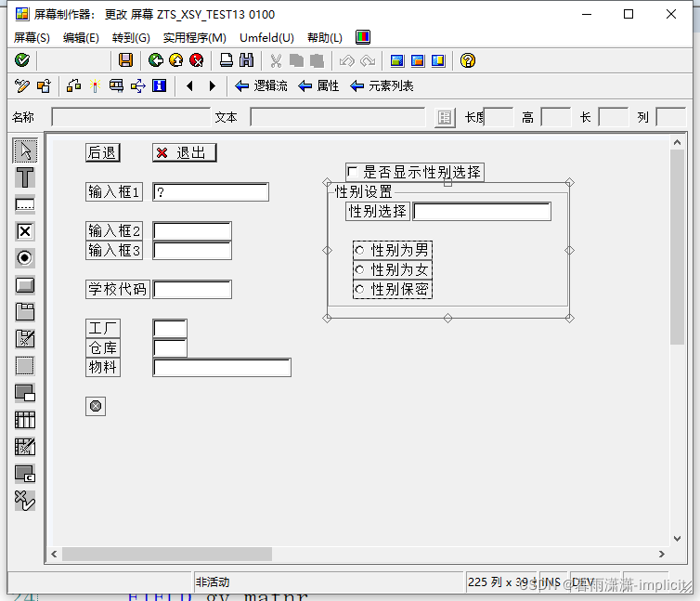Click the 名称 input field

click(131, 117)
